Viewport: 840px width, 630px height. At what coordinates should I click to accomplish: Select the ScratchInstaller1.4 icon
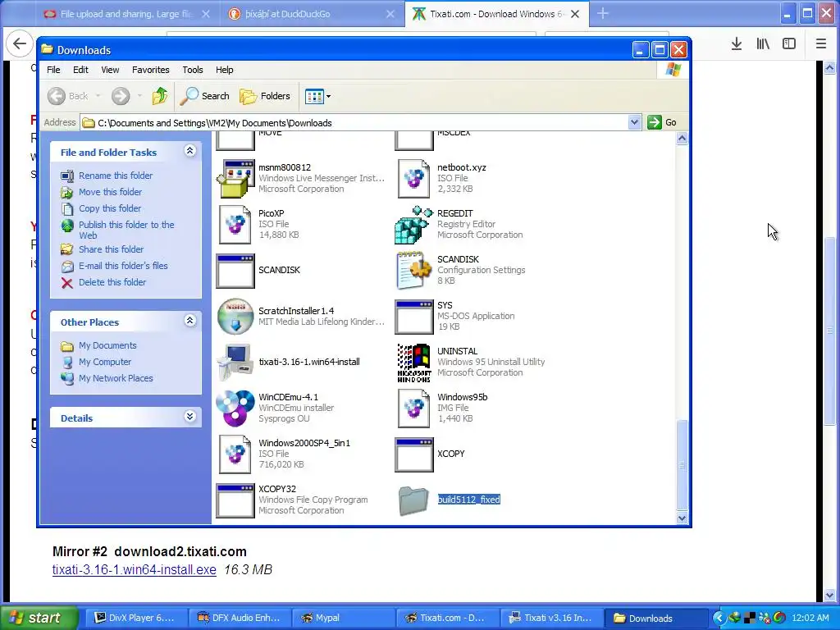pyautogui.click(x=235, y=316)
